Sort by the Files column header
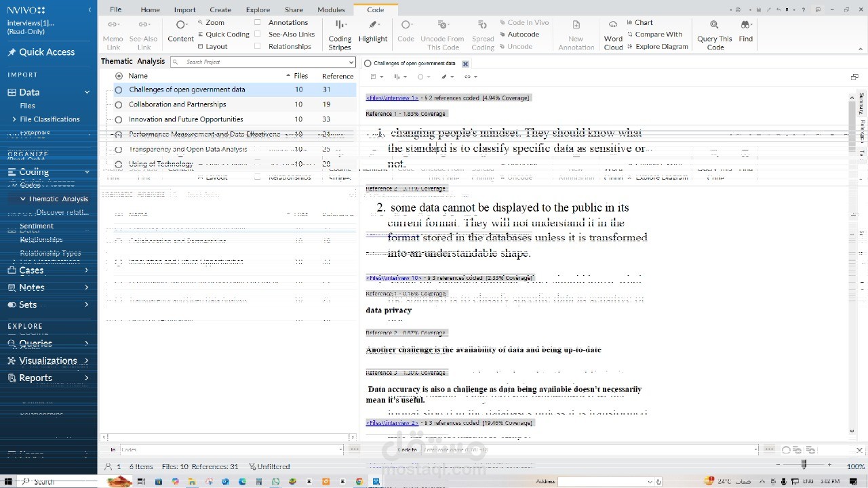 click(x=300, y=76)
